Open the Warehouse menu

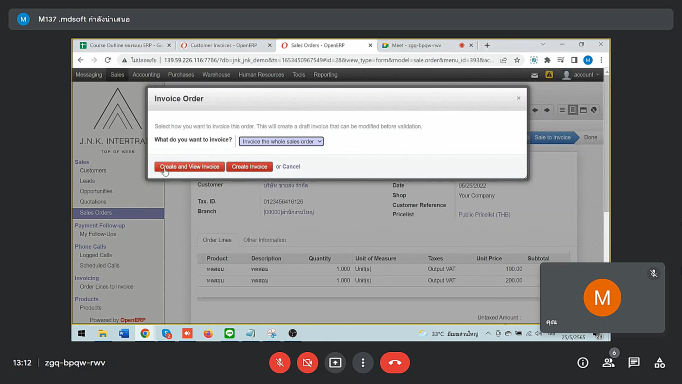[216, 75]
